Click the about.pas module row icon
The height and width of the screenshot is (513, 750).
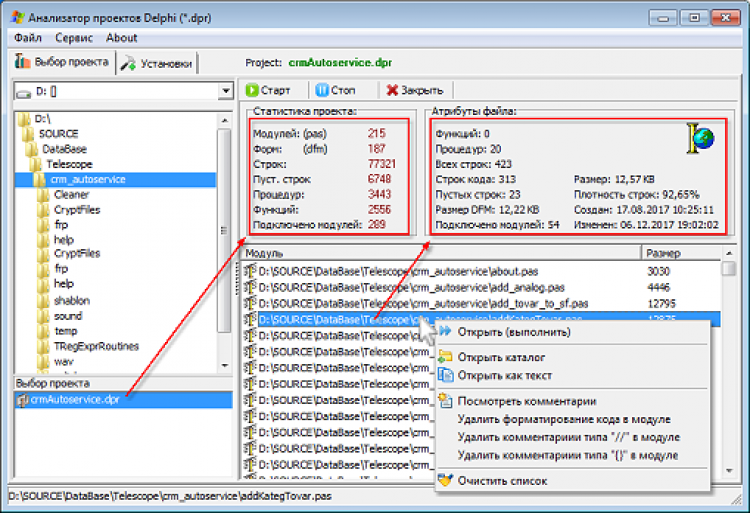pos(250,272)
